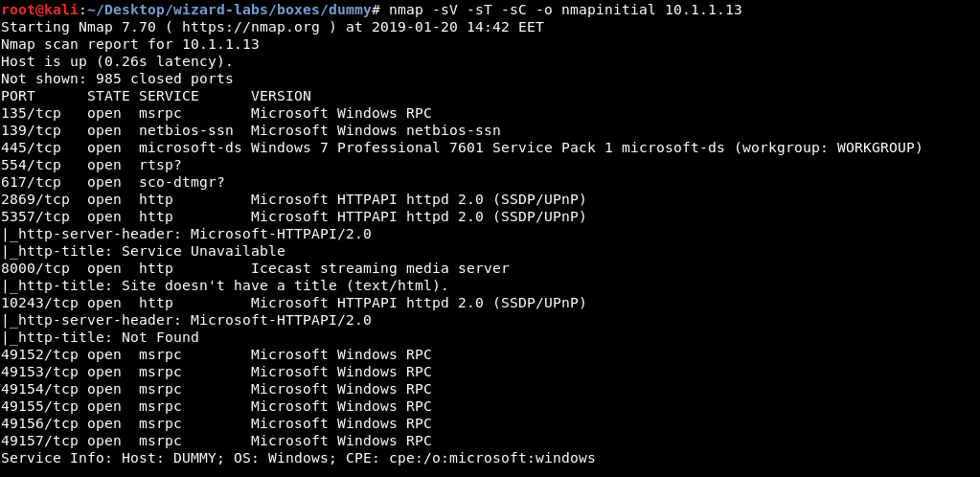Click the Icecast streaming media server text
Viewport: 980px width, 477px height.
pos(379,268)
